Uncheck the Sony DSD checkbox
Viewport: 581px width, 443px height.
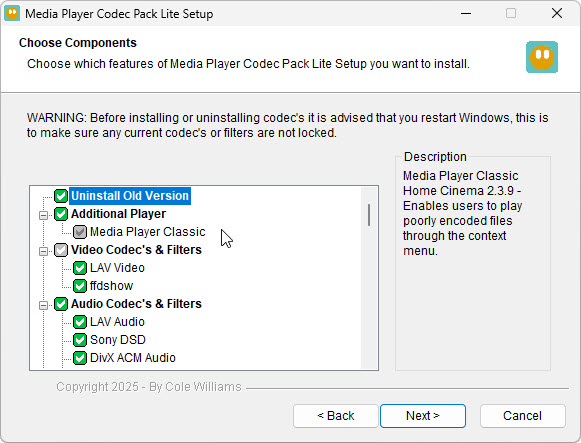coord(80,340)
